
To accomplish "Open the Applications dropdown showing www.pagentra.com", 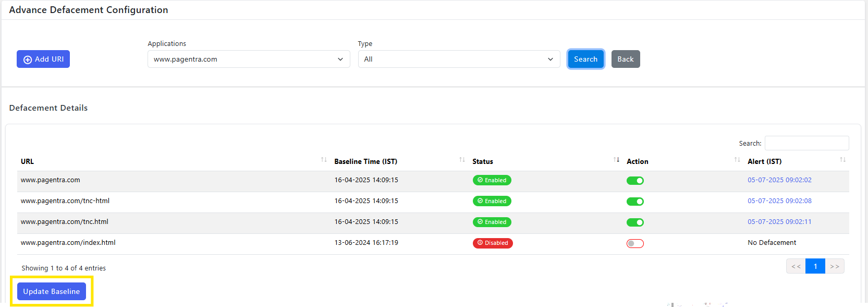I will pos(249,59).
